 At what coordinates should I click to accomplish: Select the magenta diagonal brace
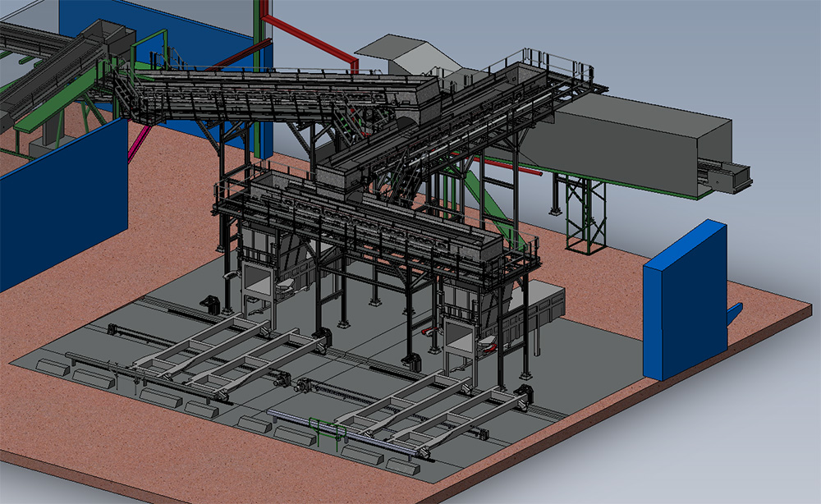click(138, 142)
